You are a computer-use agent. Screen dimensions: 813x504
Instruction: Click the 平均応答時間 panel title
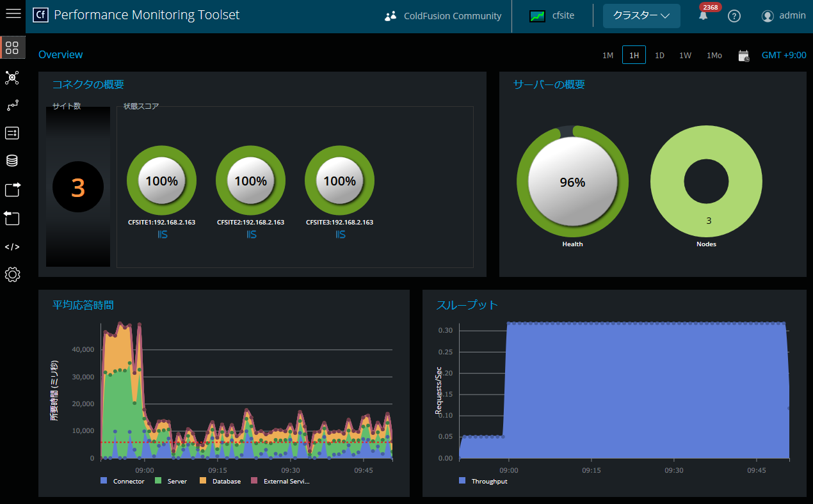(83, 305)
